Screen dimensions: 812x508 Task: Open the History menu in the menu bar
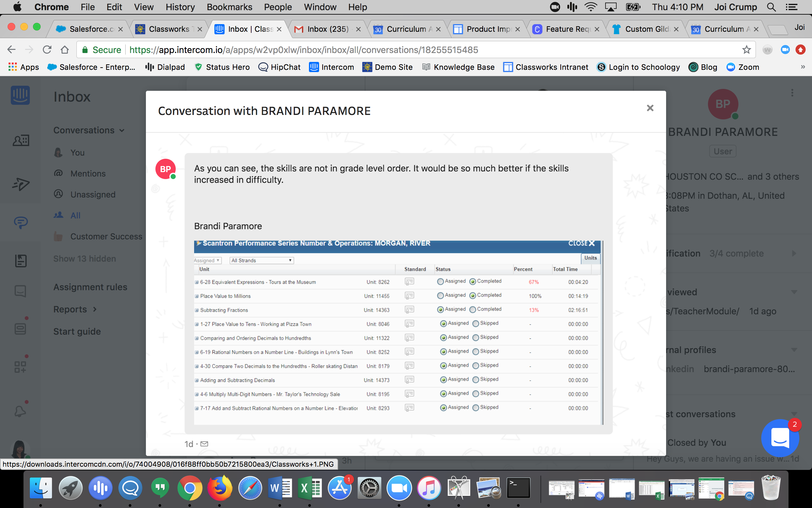(x=180, y=7)
